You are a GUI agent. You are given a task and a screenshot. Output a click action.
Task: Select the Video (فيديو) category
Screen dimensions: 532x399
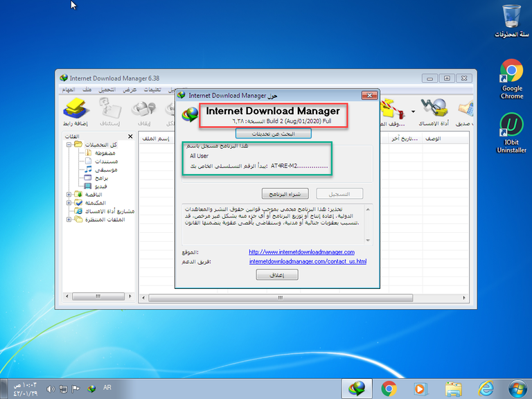tap(96, 186)
